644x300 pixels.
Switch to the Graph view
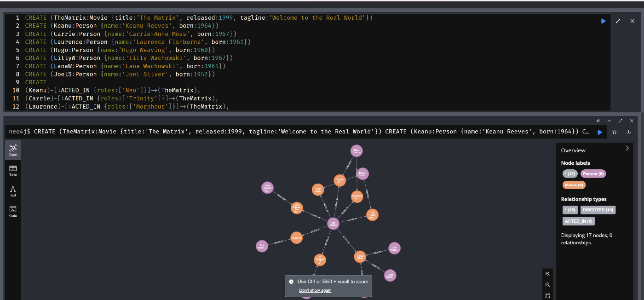point(13,150)
